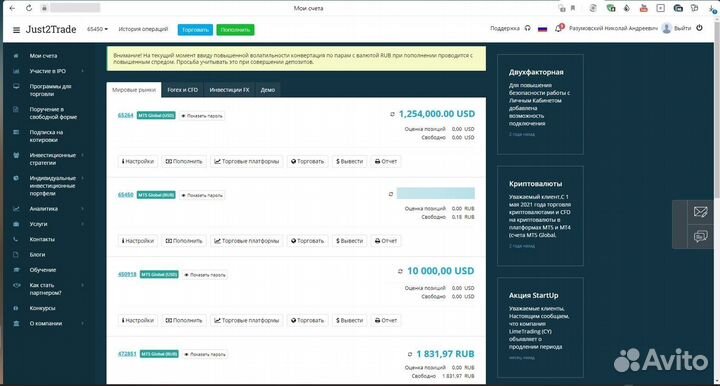
Task: Click the power logout icon
Action: click(x=699, y=28)
